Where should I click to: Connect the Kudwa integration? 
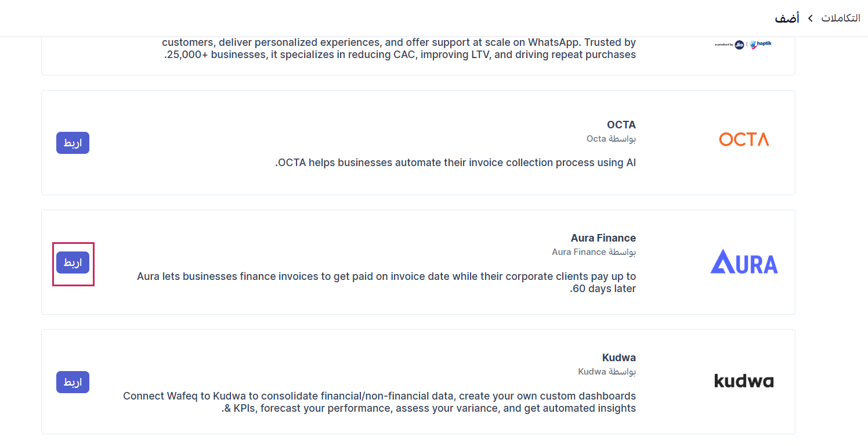click(73, 382)
